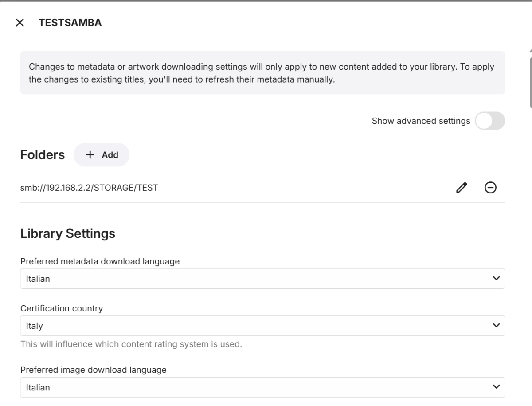Close the TESTSAMBA library dialog
Image resolution: width=532 pixels, height=406 pixels.
(20, 23)
